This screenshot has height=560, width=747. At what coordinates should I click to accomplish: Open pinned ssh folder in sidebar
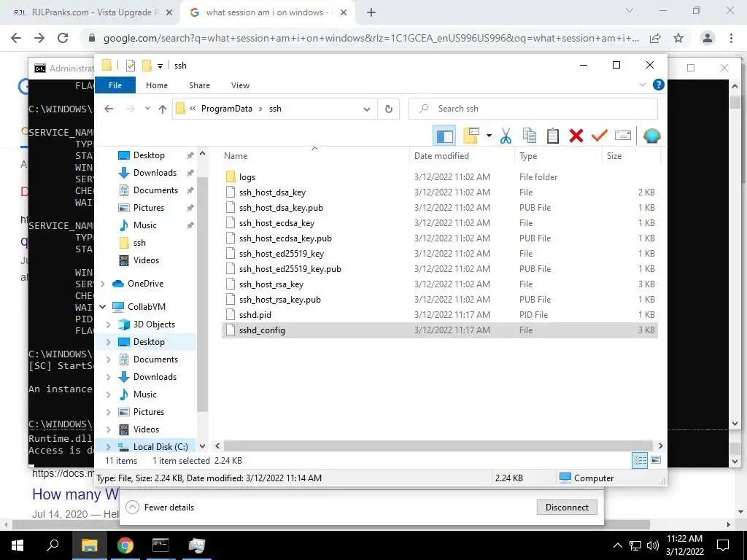(139, 243)
